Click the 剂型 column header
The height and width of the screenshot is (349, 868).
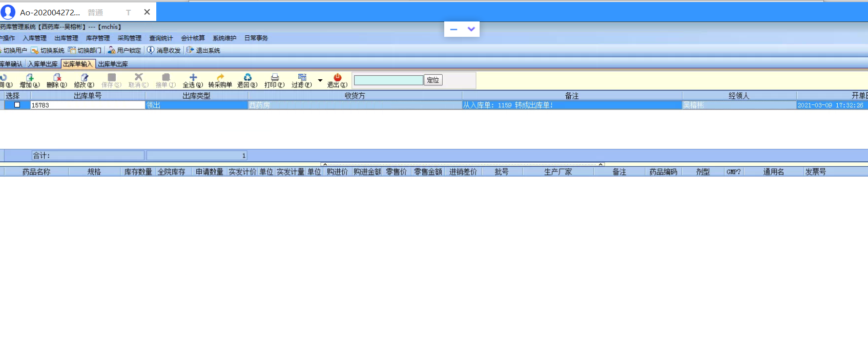pos(703,172)
